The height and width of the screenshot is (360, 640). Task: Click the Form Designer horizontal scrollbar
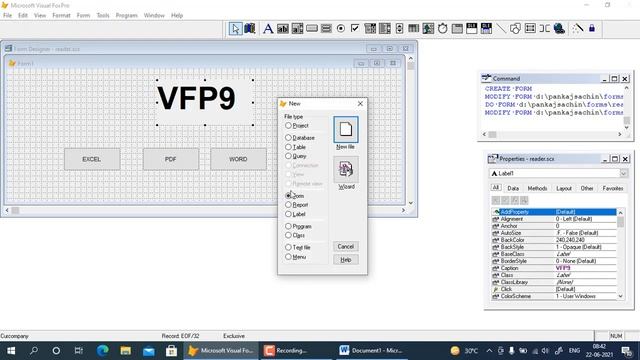205,210
